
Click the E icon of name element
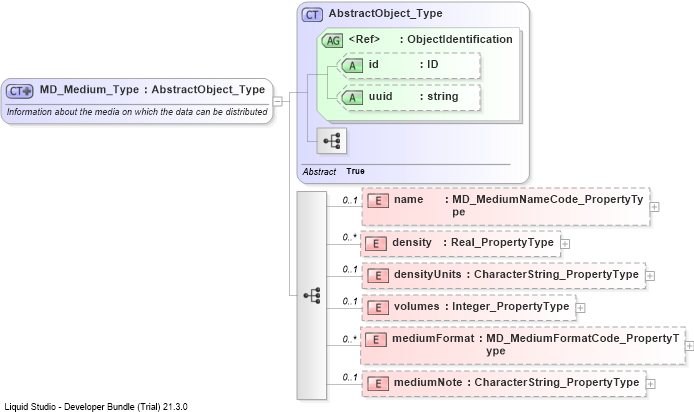[x=378, y=200]
